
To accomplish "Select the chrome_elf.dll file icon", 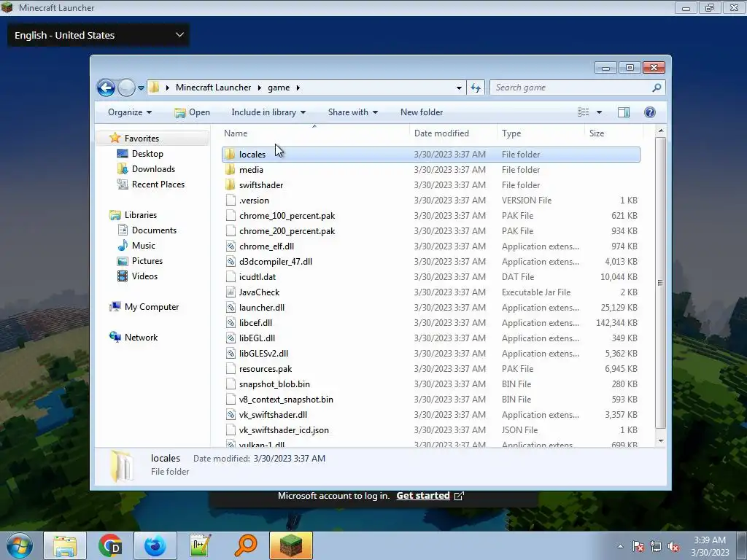I will pos(231,246).
